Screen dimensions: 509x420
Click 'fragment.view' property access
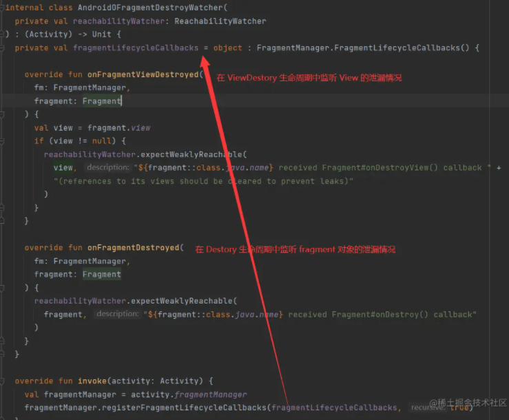(x=118, y=128)
